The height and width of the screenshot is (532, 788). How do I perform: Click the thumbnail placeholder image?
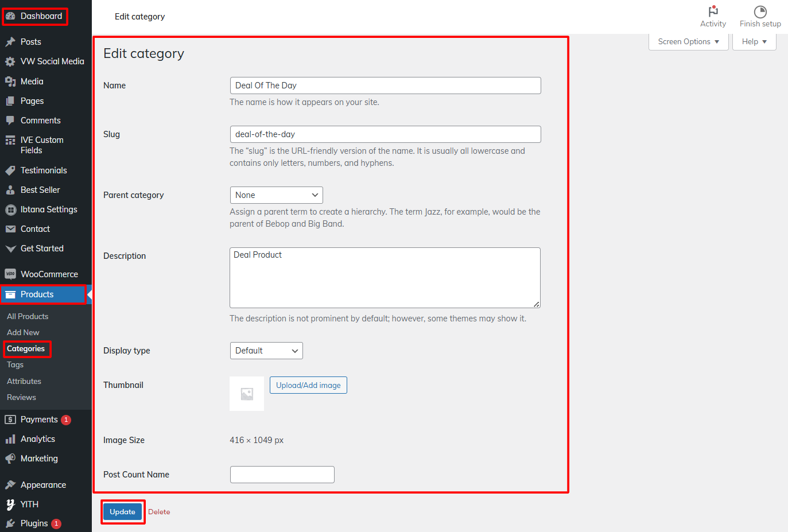tap(247, 394)
